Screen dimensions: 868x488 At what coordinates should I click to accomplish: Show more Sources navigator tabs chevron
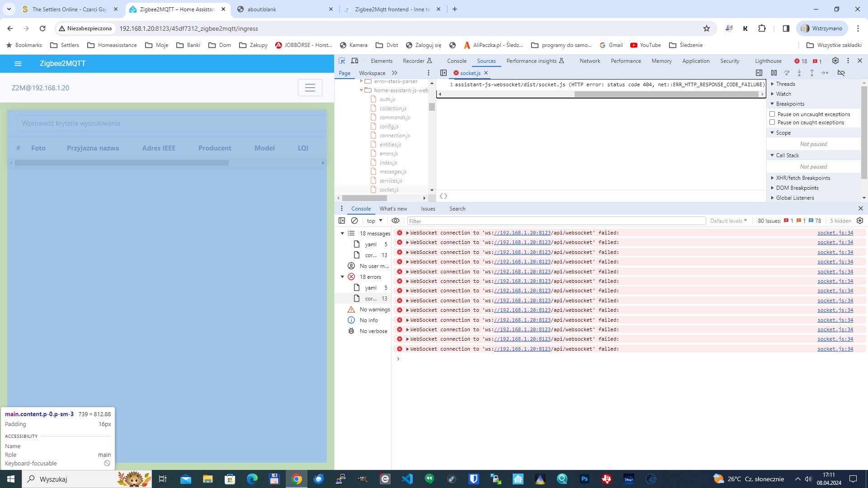[395, 73]
